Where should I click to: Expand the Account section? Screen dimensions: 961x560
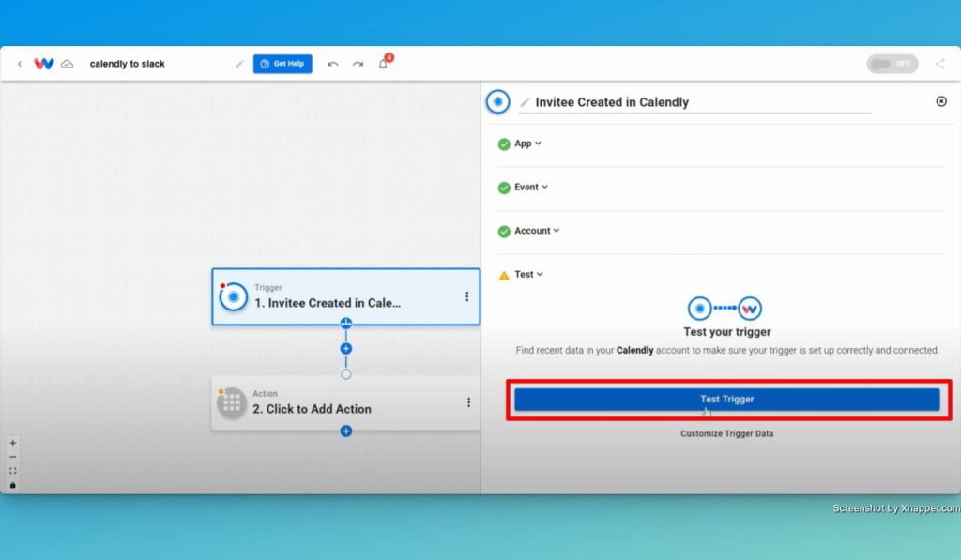[x=536, y=231]
